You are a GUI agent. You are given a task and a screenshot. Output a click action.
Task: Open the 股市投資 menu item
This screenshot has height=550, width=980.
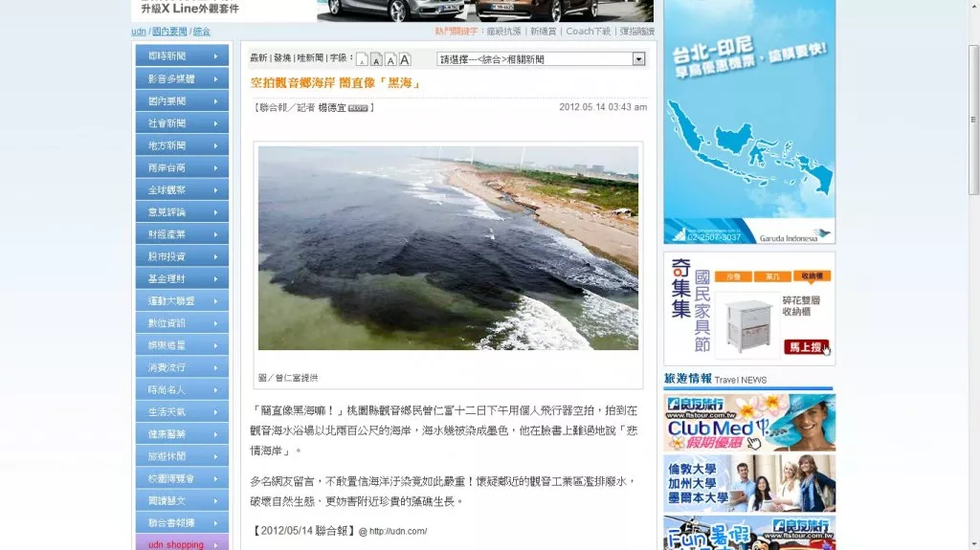[x=182, y=256]
